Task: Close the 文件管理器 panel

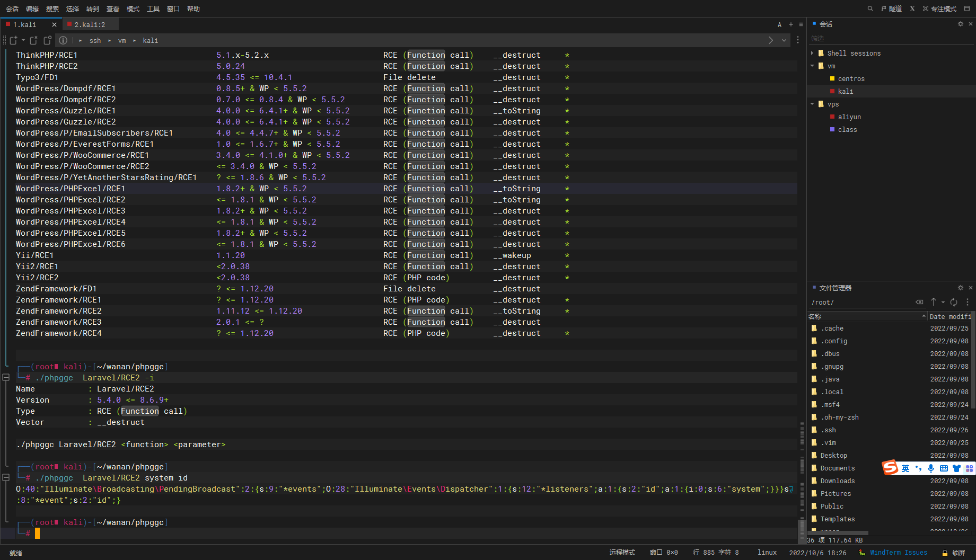Action: (971, 288)
